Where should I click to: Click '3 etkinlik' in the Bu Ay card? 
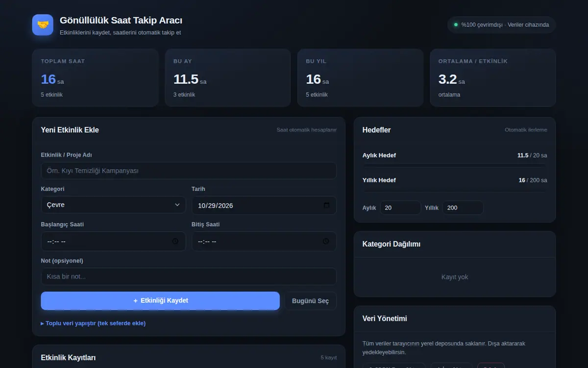pyautogui.click(x=184, y=95)
